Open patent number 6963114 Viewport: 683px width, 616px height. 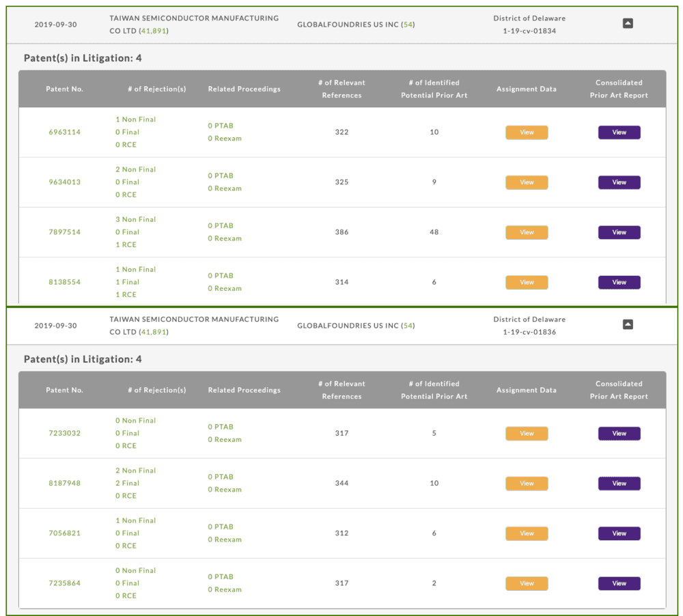click(x=64, y=132)
